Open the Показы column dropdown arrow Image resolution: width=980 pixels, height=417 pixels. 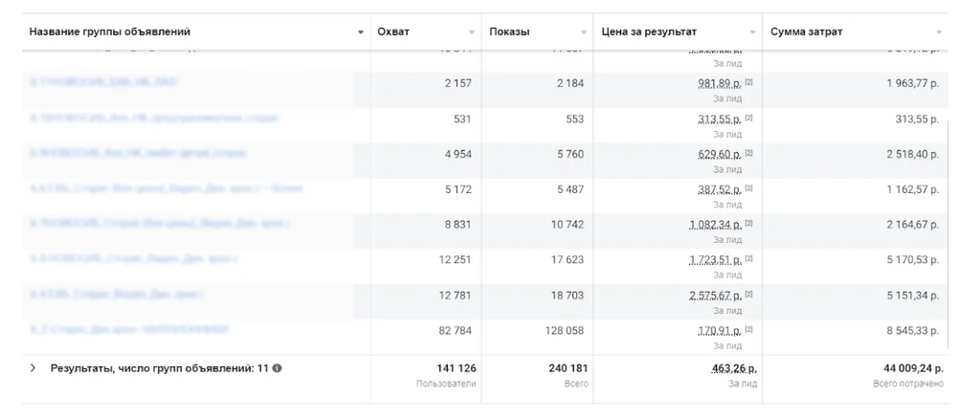pos(584,33)
